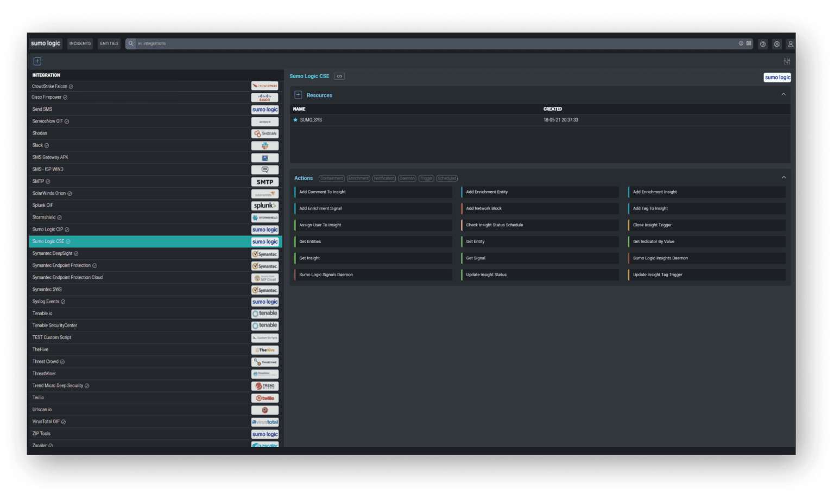This screenshot has height=504, width=834.
Task: Click the help question mark icon
Action: point(762,44)
